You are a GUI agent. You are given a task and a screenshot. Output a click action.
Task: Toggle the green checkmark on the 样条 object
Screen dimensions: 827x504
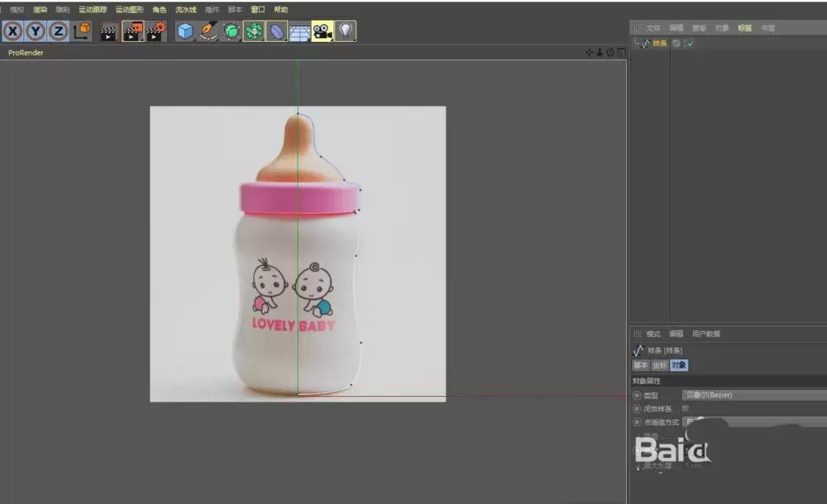click(x=691, y=43)
